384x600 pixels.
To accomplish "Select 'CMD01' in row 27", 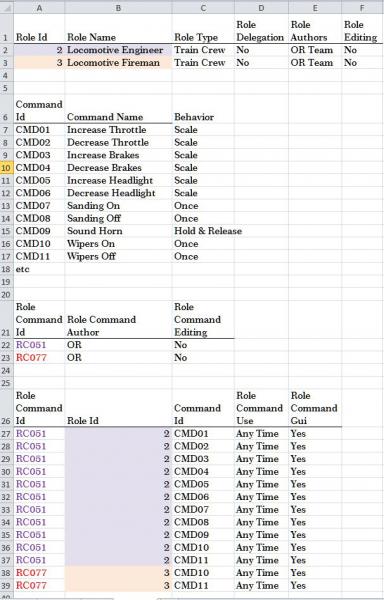I will click(x=203, y=434).
